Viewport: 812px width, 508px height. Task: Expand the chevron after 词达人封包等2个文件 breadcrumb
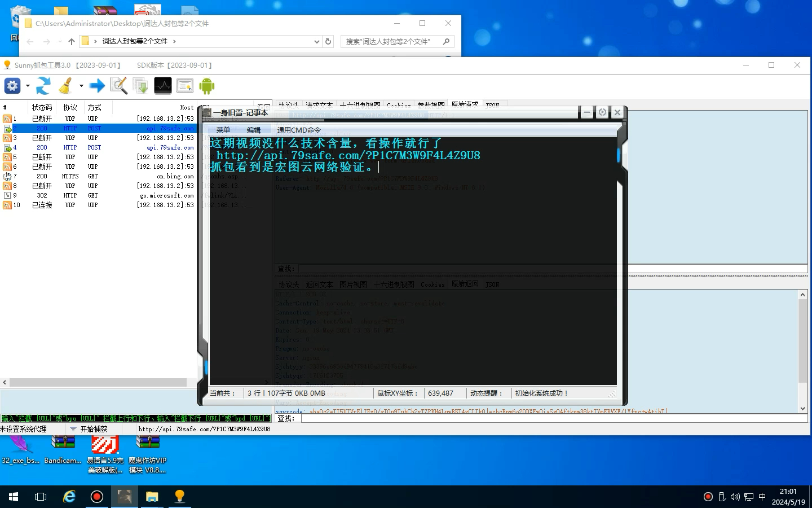point(174,41)
